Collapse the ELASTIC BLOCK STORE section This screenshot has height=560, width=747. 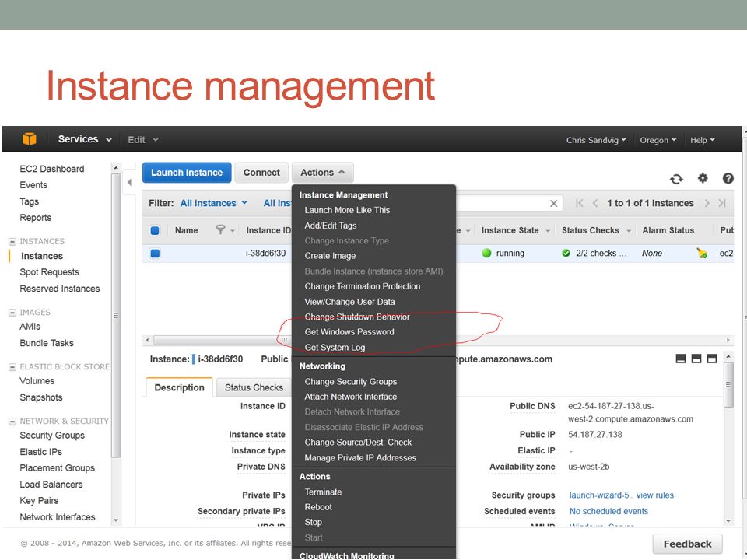point(12,366)
